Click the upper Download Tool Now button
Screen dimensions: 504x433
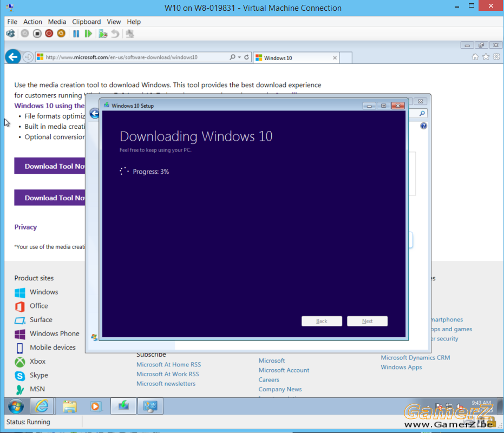point(50,166)
